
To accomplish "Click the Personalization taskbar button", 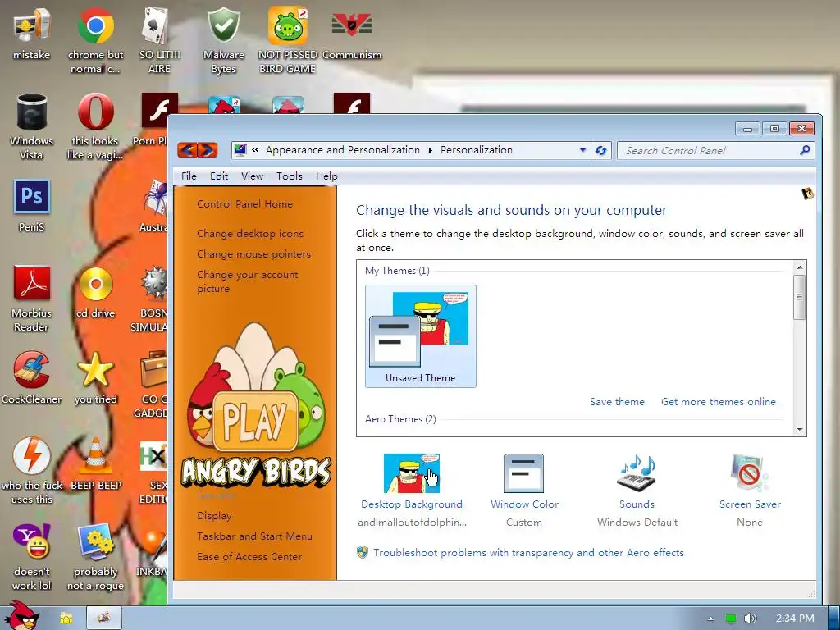I will (x=104, y=618).
